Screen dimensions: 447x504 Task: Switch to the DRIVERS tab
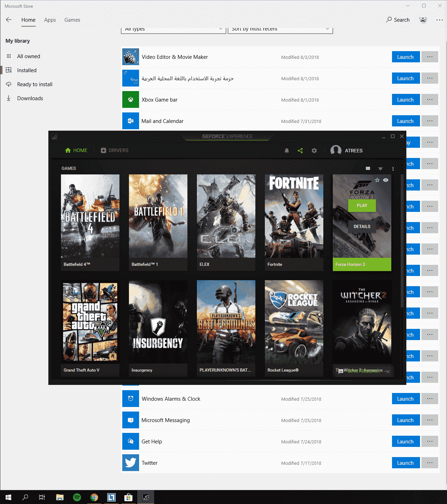[115, 150]
